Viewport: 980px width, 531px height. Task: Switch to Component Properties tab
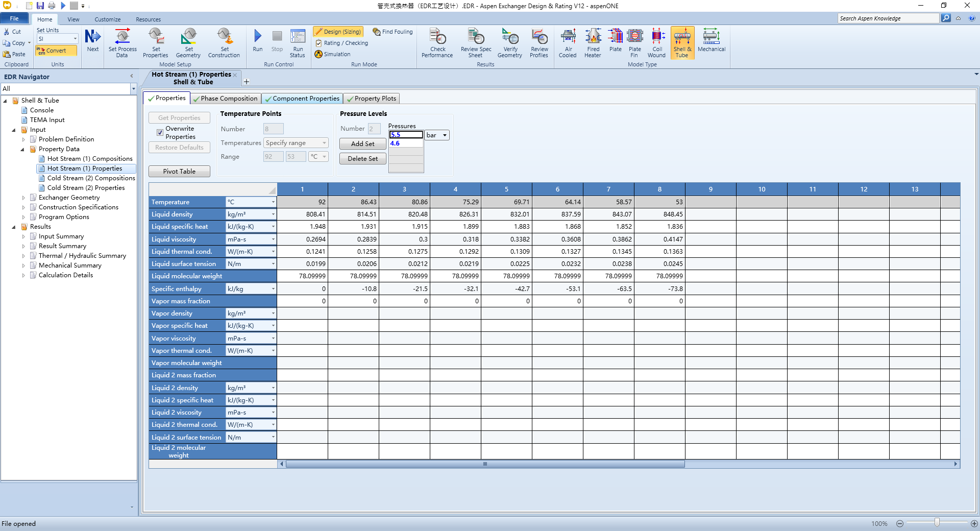(302, 99)
